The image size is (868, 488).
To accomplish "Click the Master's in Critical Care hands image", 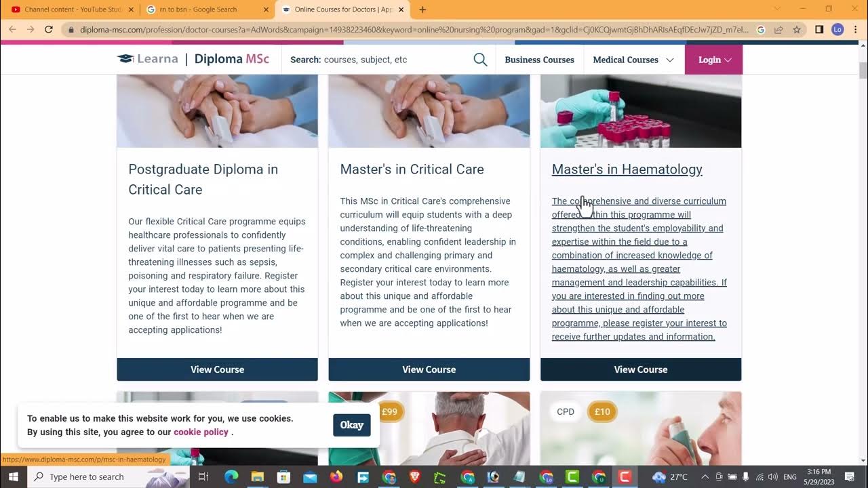I will pos(429,111).
